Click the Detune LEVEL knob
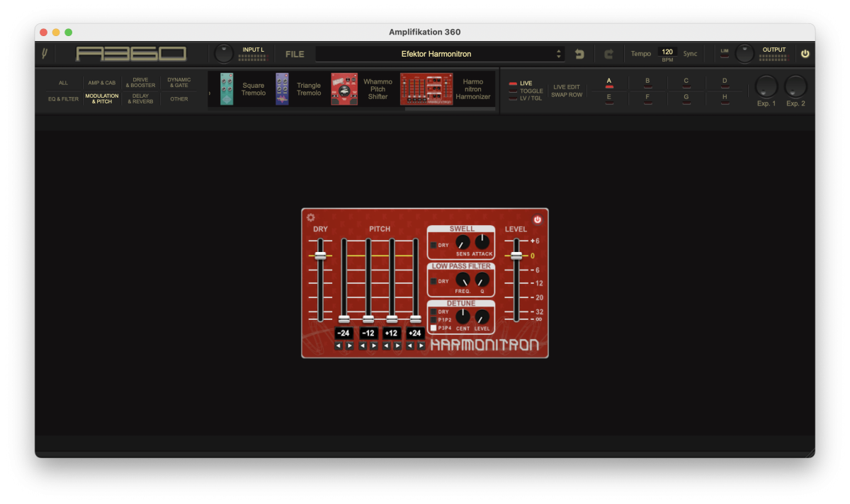 coord(482,317)
